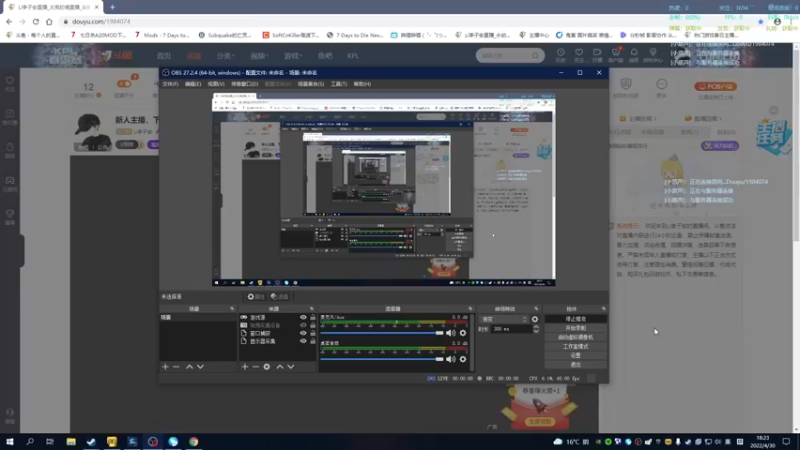Click the 设置 settings button
This screenshot has height=450, width=800.
576,356
